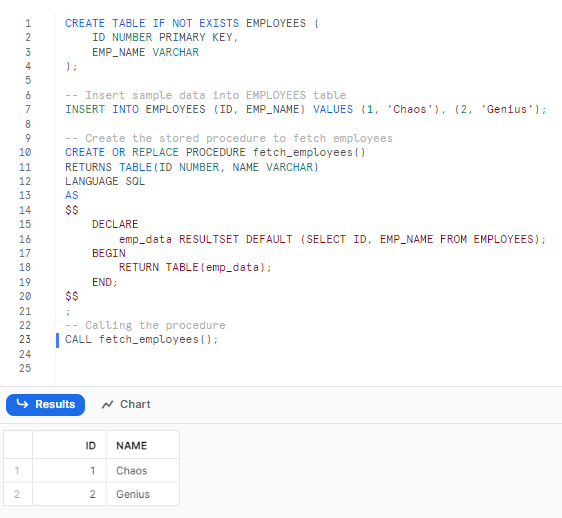Place cursor on CALL fetch_employees() line
562x518 pixels.
tap(142, 339)
